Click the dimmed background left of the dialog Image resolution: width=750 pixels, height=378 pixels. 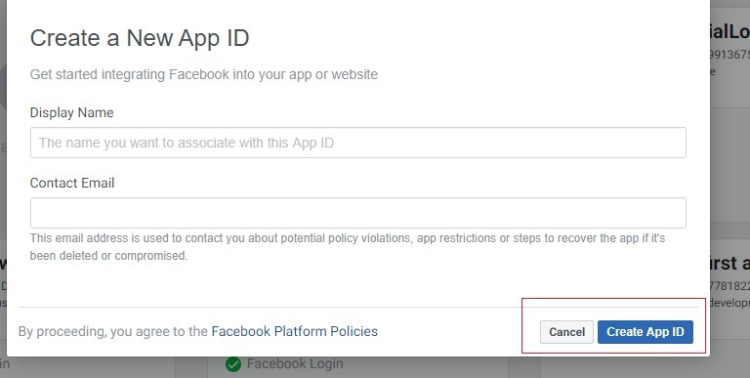point(3,144)
